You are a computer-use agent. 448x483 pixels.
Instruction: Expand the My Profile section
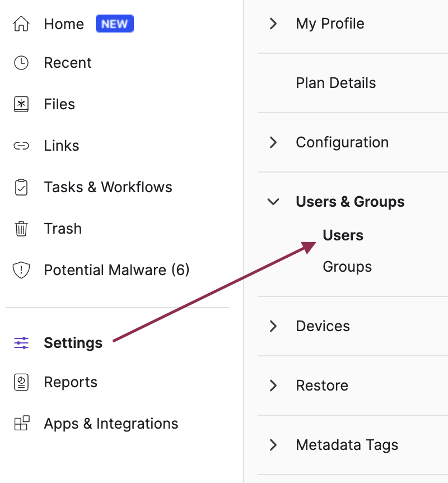[273, 24]
